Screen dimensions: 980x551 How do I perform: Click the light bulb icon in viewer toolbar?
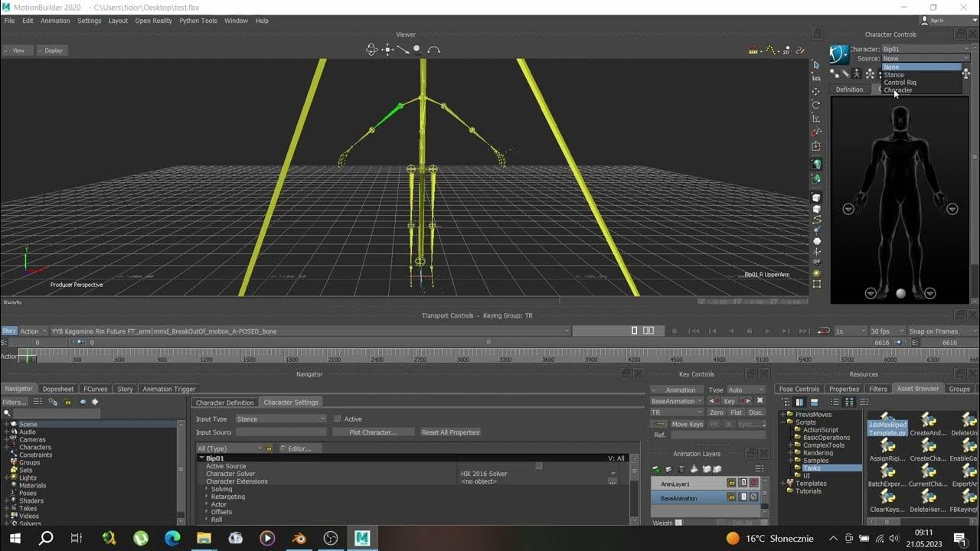(816, 164)
